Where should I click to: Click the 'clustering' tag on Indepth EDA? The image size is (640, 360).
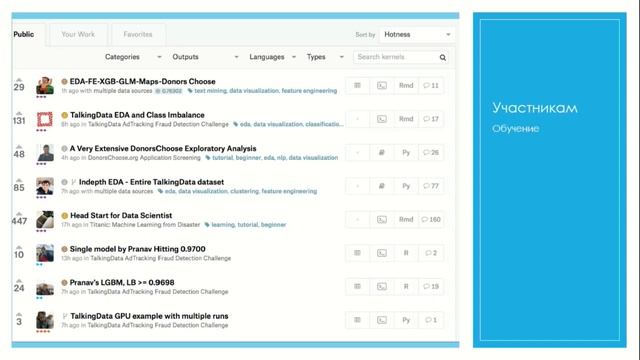[244, 191]
